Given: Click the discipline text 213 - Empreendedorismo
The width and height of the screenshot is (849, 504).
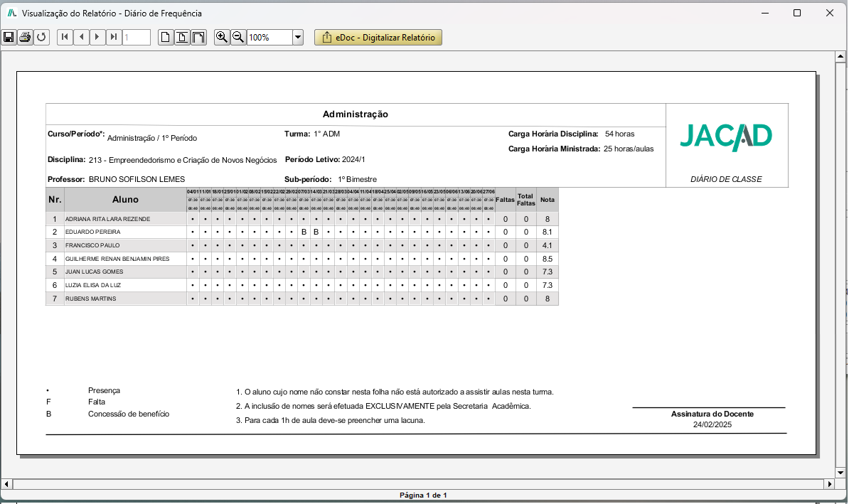Looking at the screenshot, I should click(183, 160).
